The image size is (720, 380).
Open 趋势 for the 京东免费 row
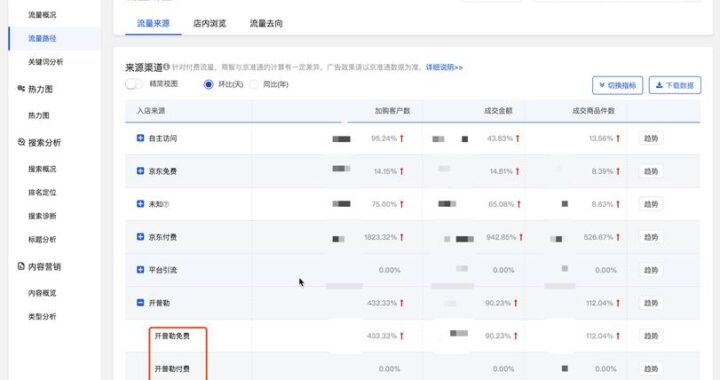[x=651, y=171]
